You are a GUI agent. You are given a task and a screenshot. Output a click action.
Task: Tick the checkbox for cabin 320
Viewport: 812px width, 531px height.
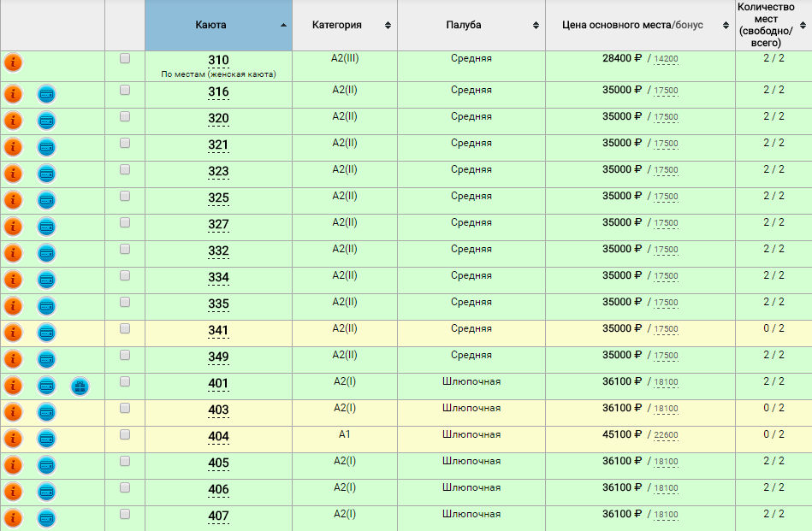pos(125,116)
